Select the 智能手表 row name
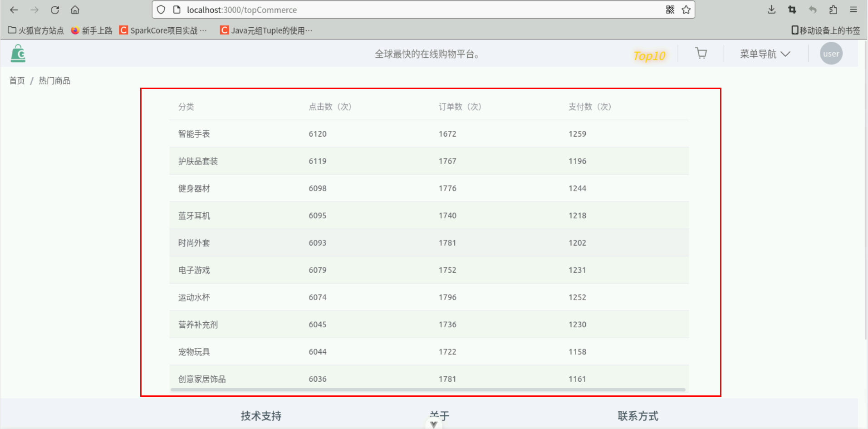Screen dimensions: 868x429 pyautogui.click(x=194, y=134)
